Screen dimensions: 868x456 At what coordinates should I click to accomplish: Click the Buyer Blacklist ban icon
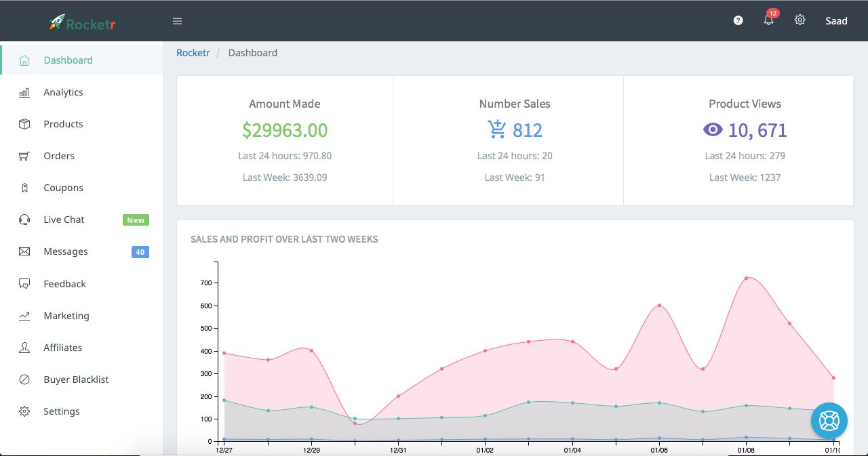coord(24,379)
